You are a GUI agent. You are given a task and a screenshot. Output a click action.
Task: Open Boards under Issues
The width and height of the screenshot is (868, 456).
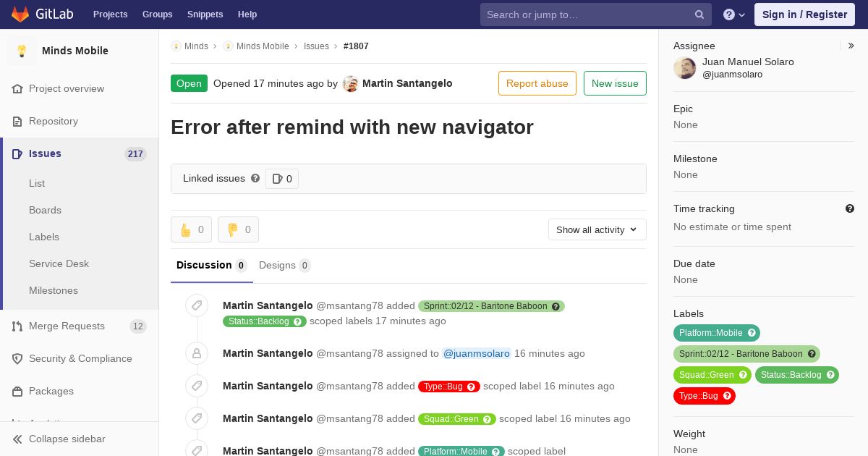tap(45, 210)
